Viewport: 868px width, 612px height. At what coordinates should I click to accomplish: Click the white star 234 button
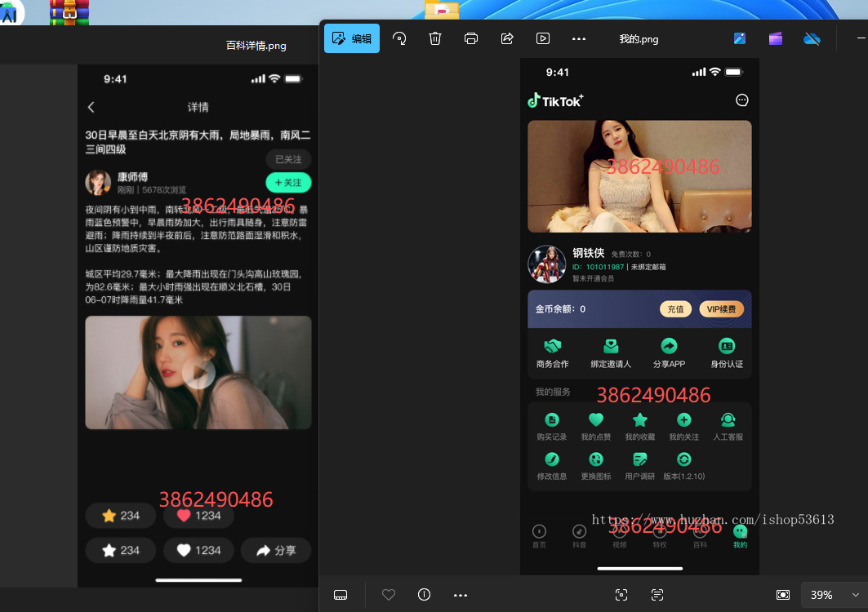click(121, 551)
